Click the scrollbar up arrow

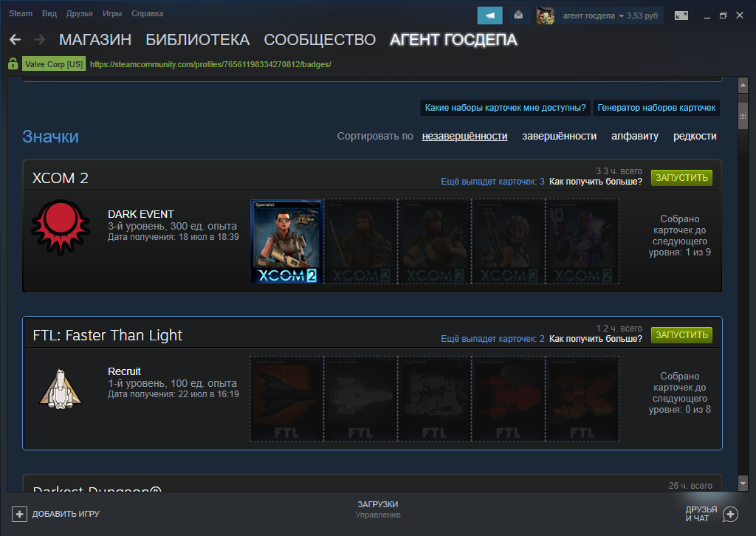[743, 86]
